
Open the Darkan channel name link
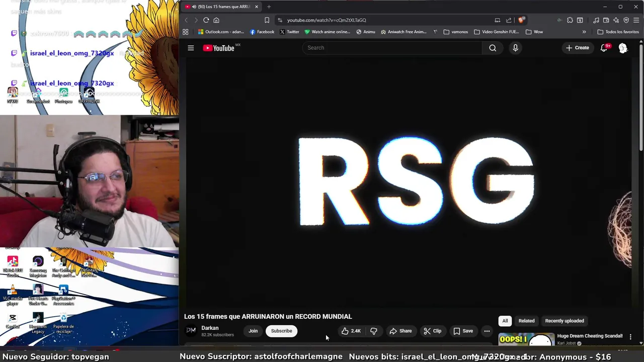tap(210, 328)
